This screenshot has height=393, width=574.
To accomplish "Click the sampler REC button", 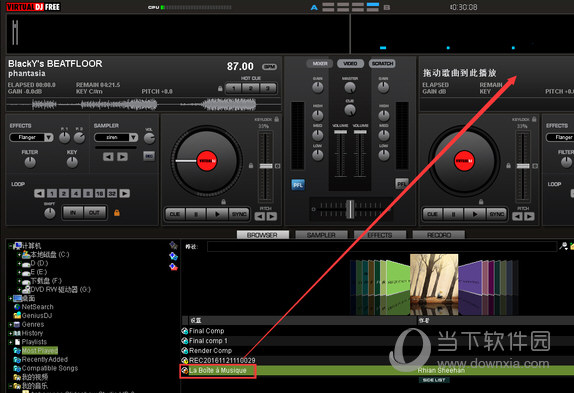I will [149, 156].
